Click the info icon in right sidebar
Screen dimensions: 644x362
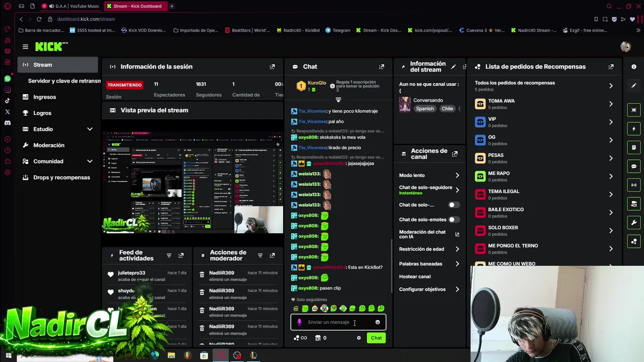[634, 66]
